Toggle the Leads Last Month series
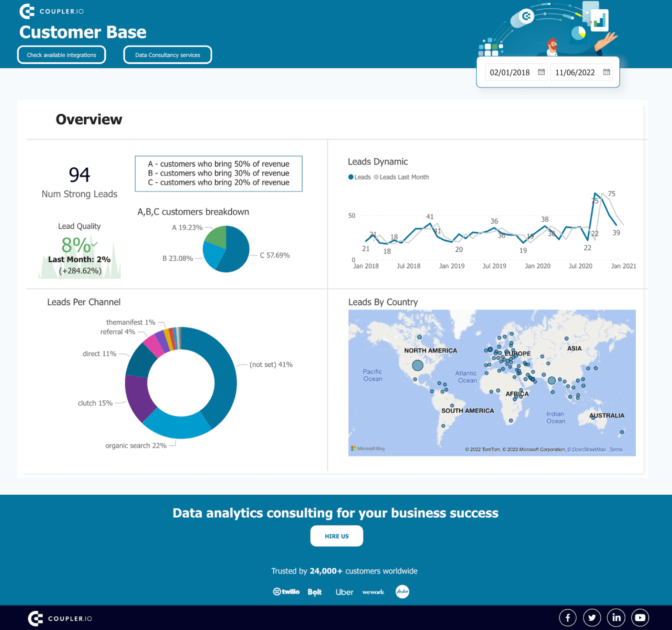 point(401,177)
